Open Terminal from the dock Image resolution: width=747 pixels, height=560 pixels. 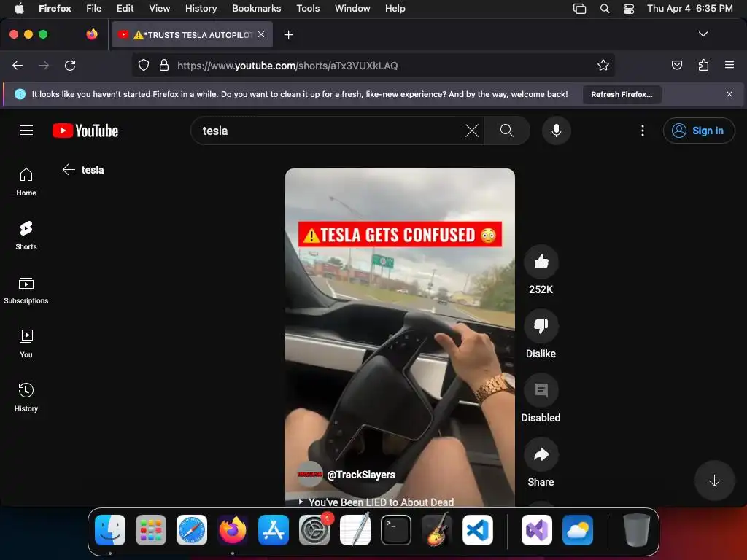pyautogui.click(x=396, y=530)
